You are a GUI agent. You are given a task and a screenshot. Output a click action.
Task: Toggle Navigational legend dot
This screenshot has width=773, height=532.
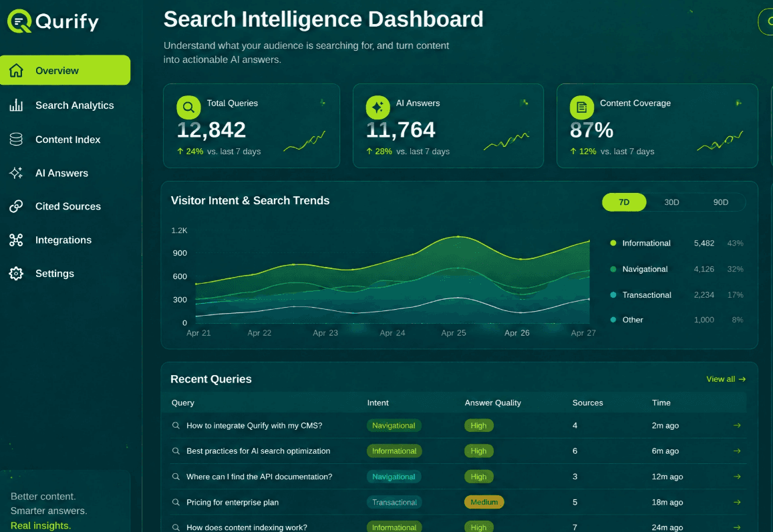pos(613,269)
